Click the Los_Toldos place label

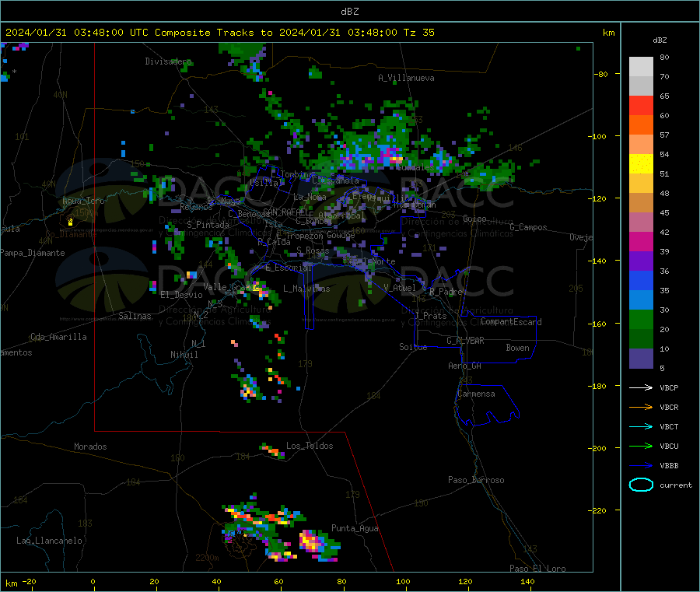point(310,446)
